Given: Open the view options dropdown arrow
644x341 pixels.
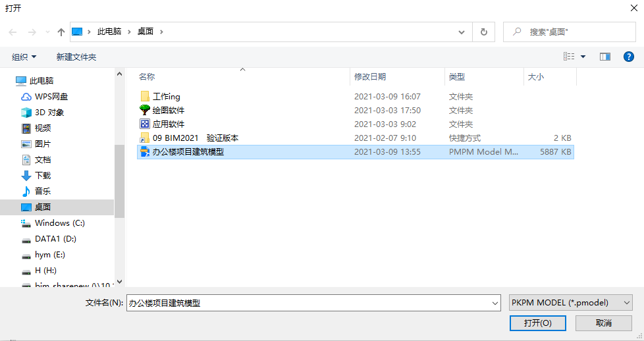Looking at the screenshot, I should (583, 57).
